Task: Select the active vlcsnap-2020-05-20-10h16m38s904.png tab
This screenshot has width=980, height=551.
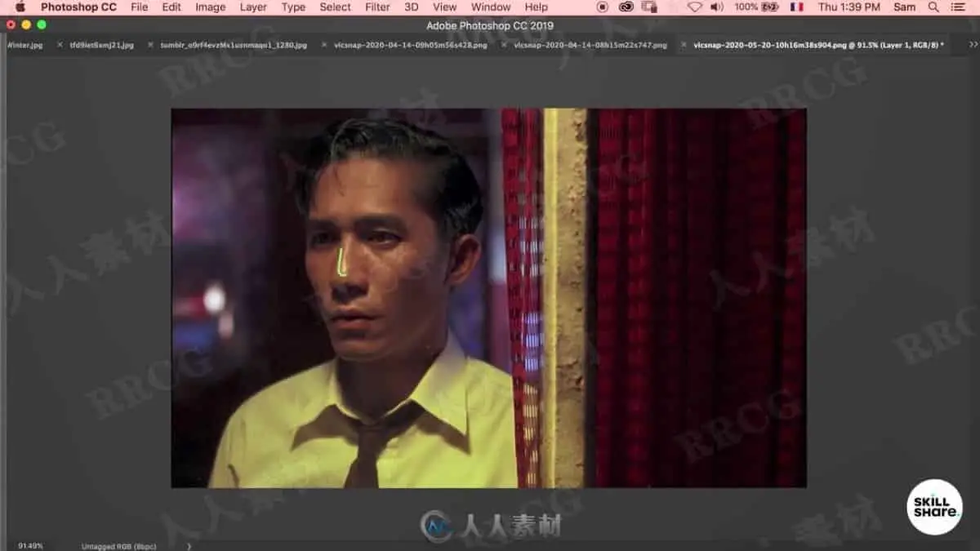Action: coord(818,45)
